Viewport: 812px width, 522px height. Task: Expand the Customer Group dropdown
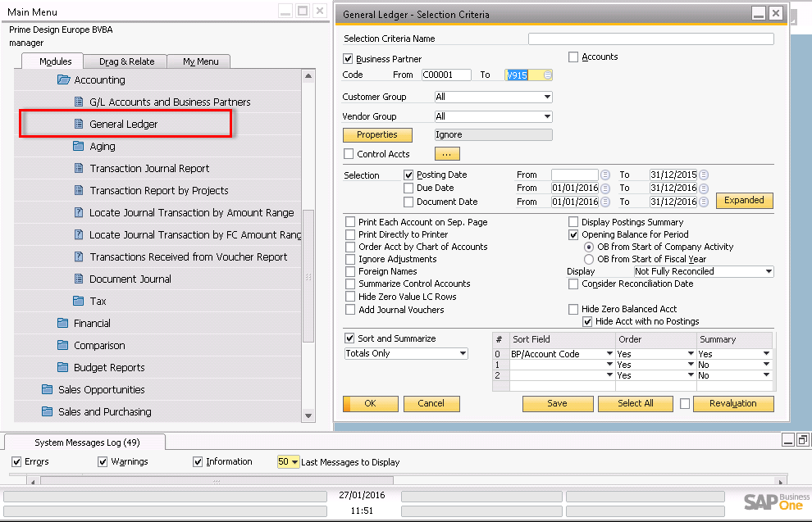pyautogui.click(x=547, y=97)
